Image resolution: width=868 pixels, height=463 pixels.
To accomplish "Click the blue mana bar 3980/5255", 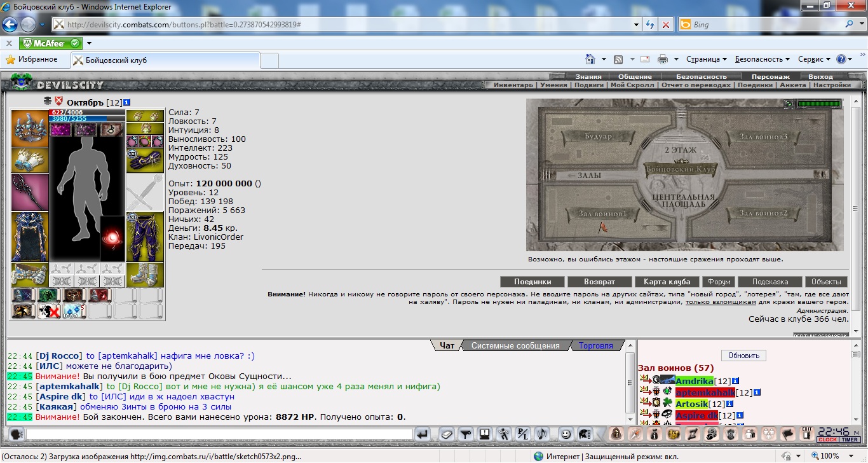I will click(x=87, y=119).
